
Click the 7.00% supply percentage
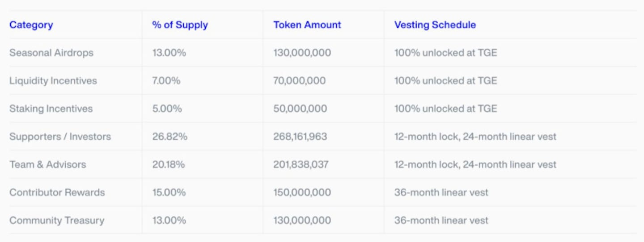166,81
